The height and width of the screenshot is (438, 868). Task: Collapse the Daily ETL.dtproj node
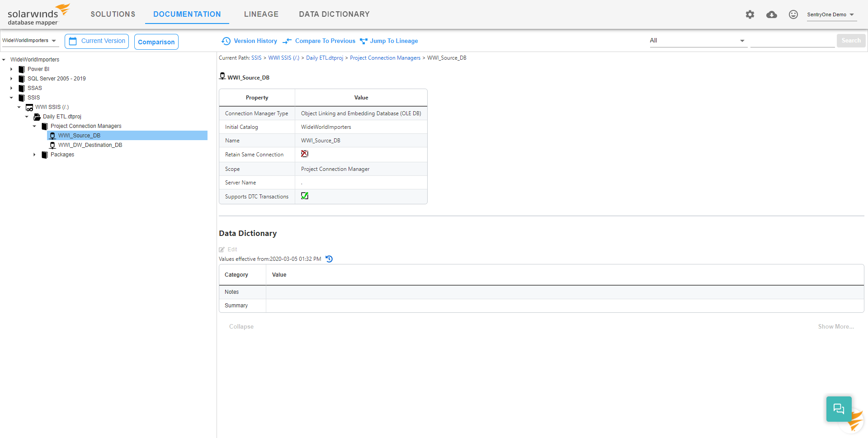tap(27, 117)
